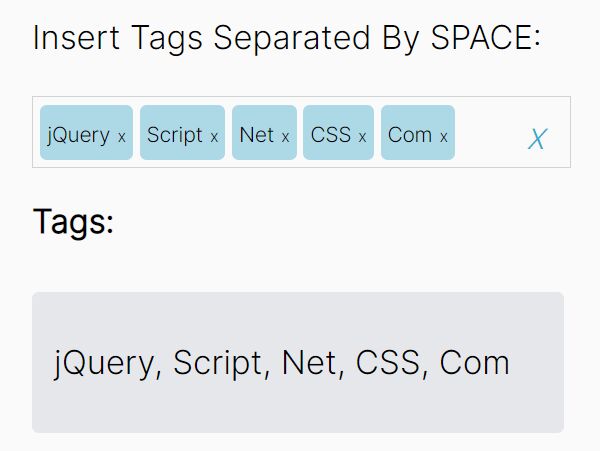Remove the jQuery tag with its x
Screen dimensions: 600x451
(122, 137)
